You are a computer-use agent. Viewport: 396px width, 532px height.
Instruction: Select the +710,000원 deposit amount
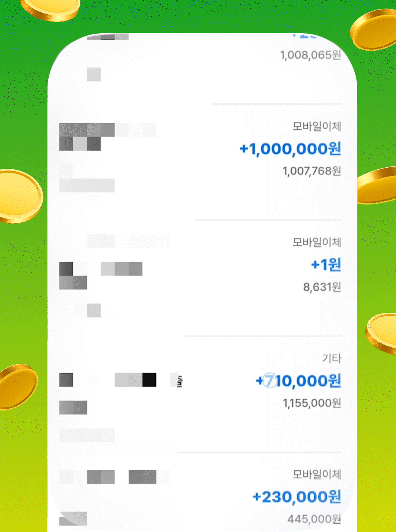[x=298, y=381]
